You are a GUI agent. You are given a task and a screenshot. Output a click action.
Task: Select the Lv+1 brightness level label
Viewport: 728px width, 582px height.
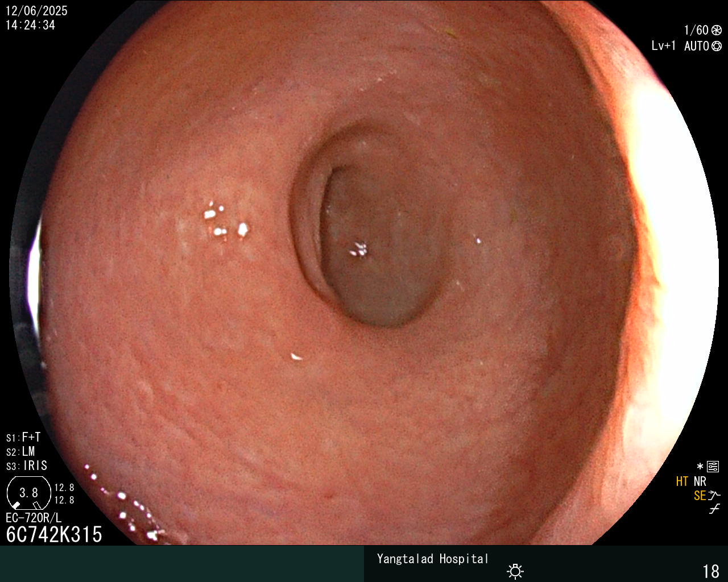(664, 46)
